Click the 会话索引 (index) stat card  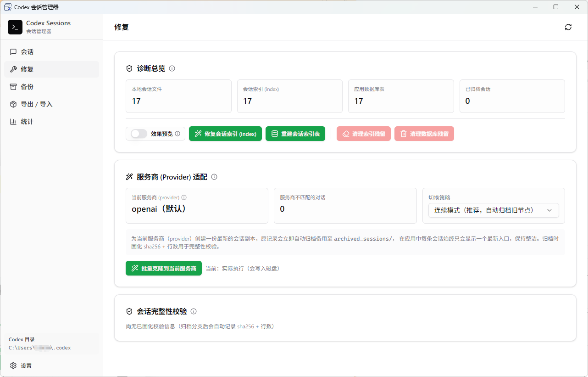click(x=290, y=96)
